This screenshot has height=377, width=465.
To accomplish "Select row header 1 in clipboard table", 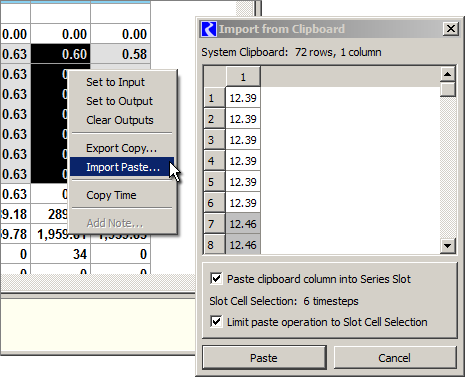I will coord(214,98).
